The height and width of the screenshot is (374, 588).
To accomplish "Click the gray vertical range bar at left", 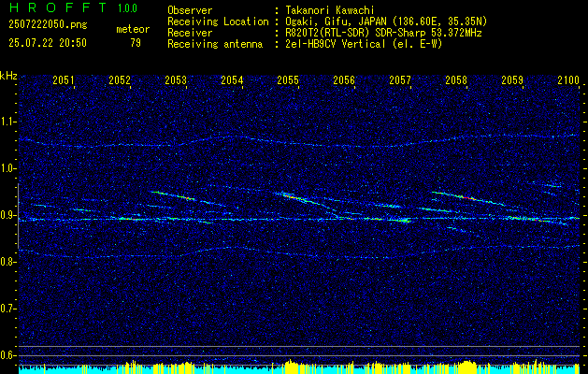I will [x=18, y=216].
